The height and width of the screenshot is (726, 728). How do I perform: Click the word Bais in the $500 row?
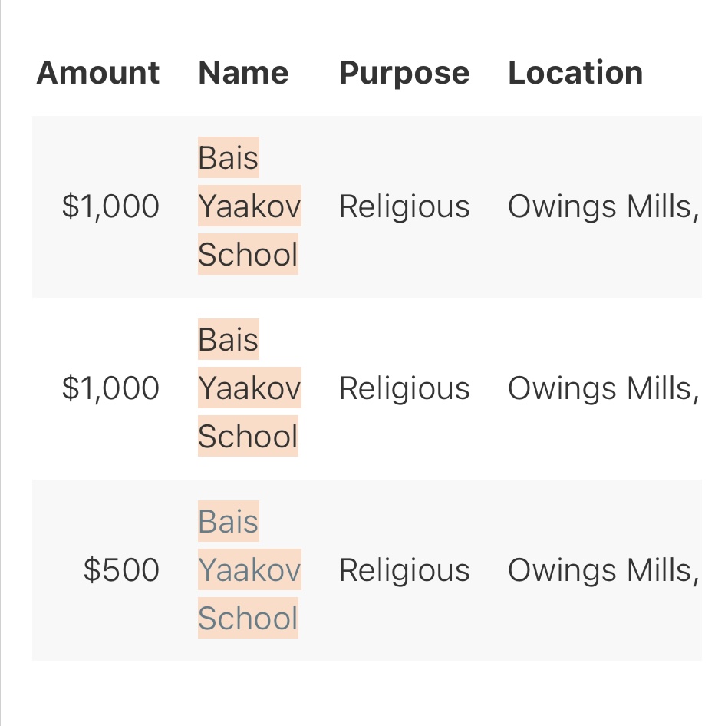click(x=229, y=521)
